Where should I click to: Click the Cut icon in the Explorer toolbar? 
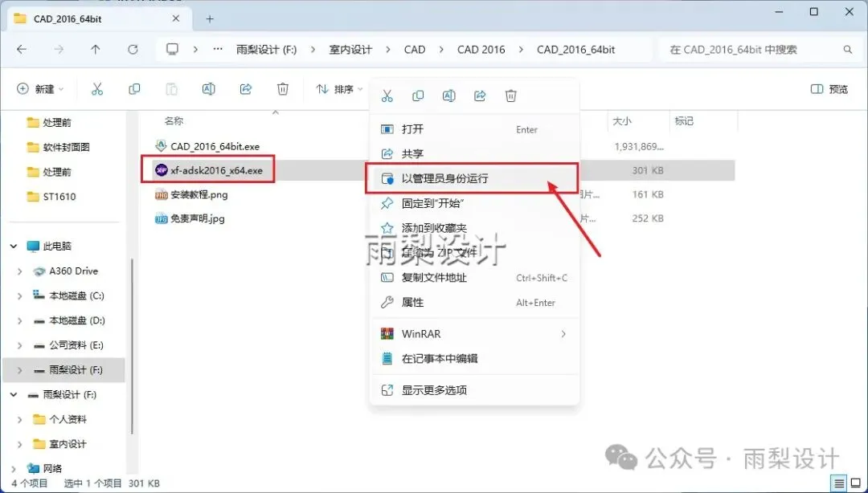point(97,89)
